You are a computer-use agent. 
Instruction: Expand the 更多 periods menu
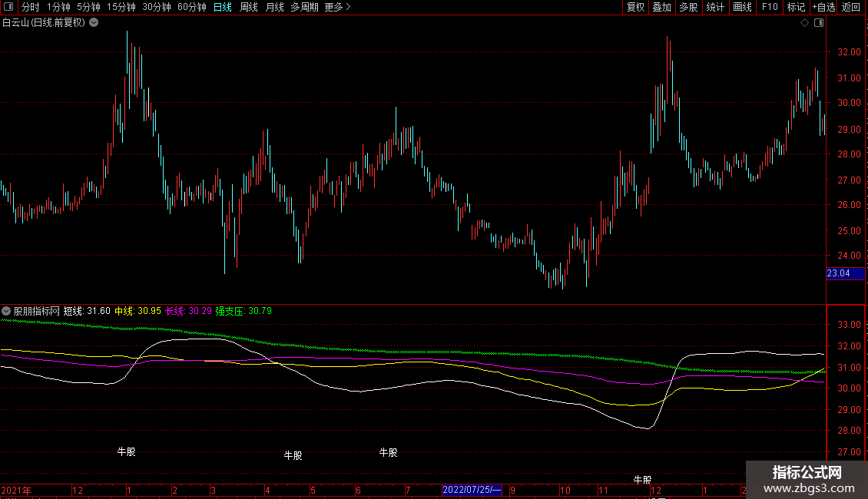(338, 7)
